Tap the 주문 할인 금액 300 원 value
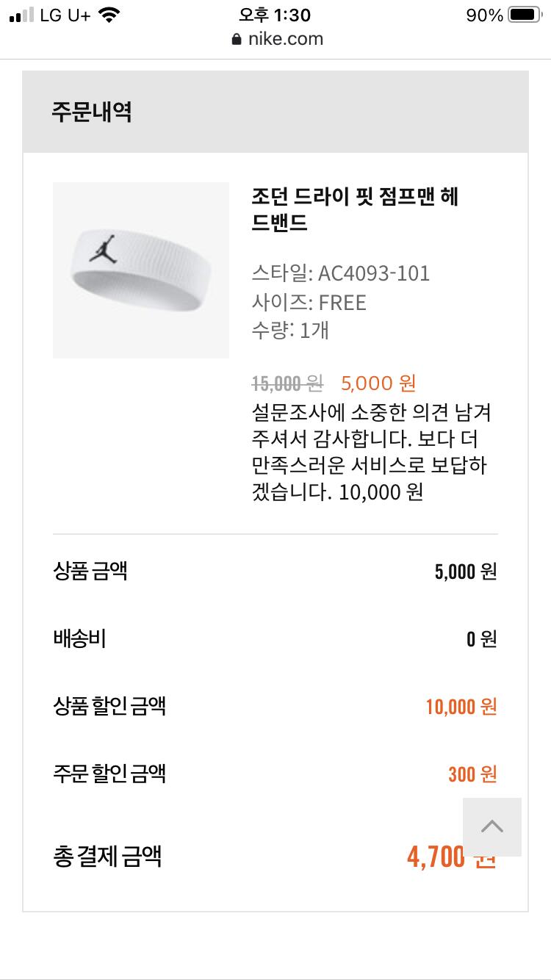551x980 pixels. [x=472, y=774]
